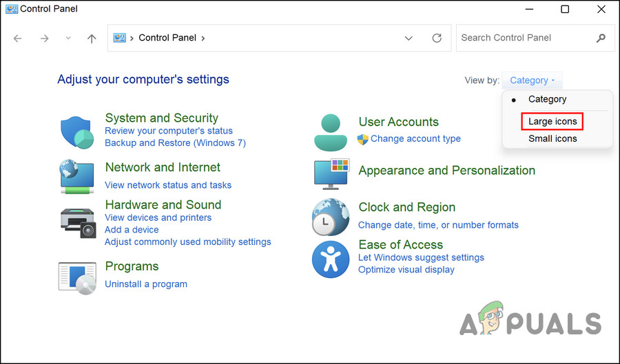The height and width of the screenshot is (364, 620).
Task: Click the chevron before Control Panel in the address bar
Action: tap(132, 39)
